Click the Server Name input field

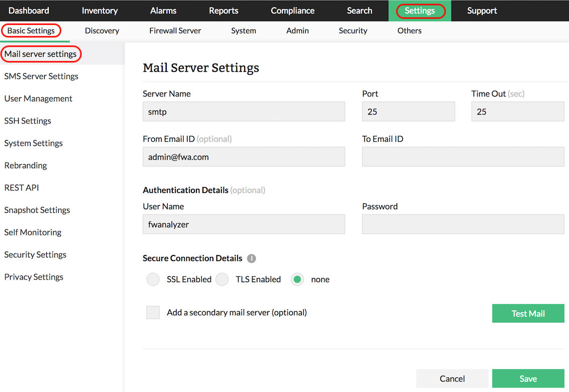click(x=244, y=112)
